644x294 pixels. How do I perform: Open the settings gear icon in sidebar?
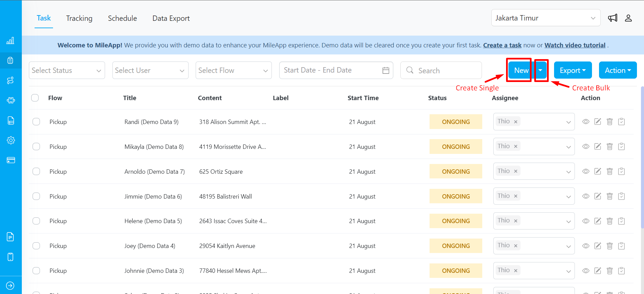click(11, 140)
